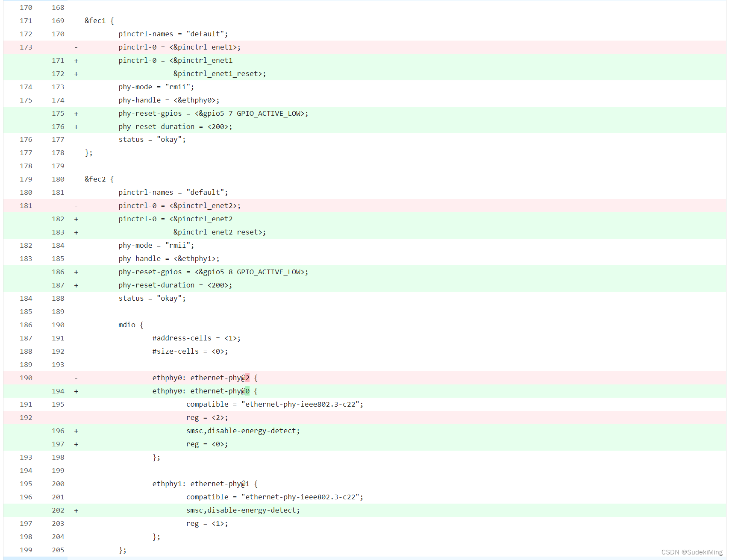
Task: Click new line number 171
Action: tap(58, 60)
